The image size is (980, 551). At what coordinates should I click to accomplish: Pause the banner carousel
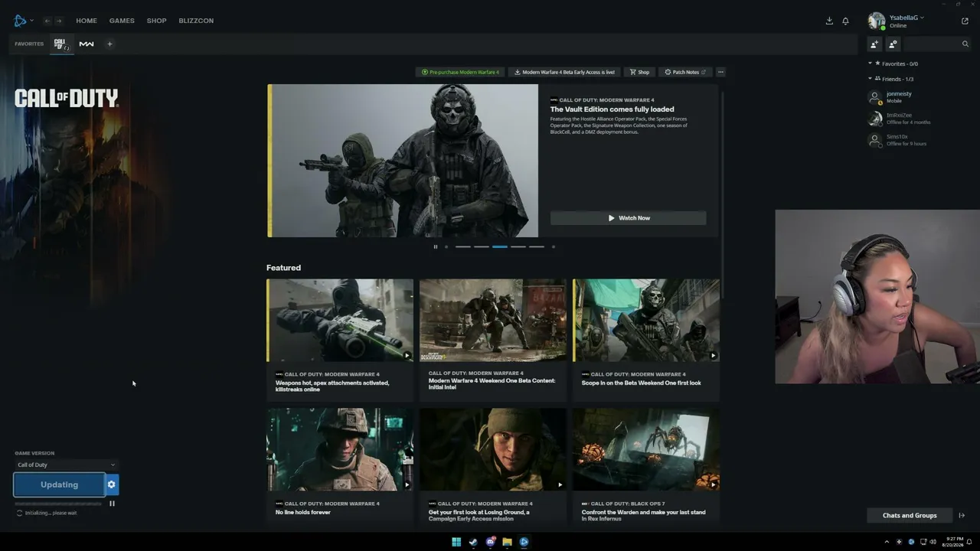click(x=436, y=246)
